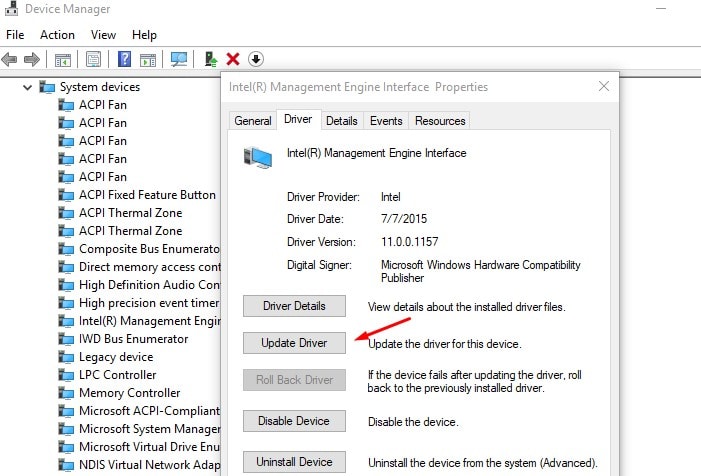Click the 'Uninstall the device from the system' text
The width and height of the screenshot is (701, 476).
tap(482, 463)
